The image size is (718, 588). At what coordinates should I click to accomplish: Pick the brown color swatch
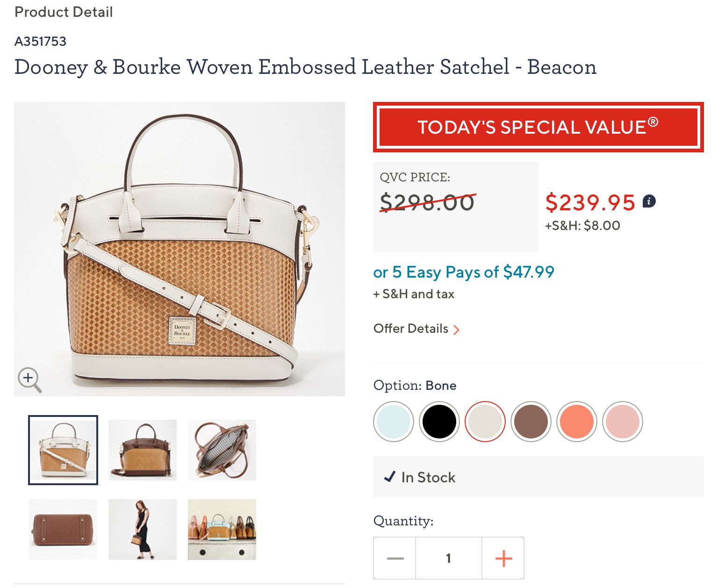tap(531, 422)
